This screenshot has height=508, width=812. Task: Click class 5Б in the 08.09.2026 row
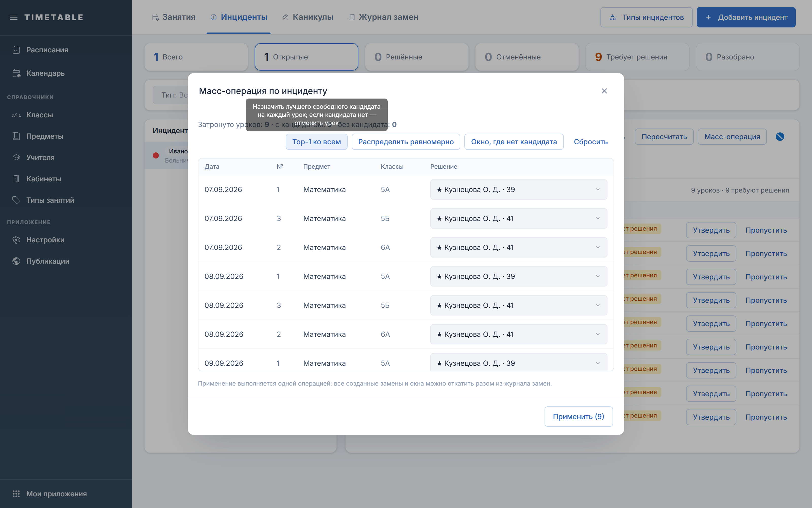(x=385, y=305)
